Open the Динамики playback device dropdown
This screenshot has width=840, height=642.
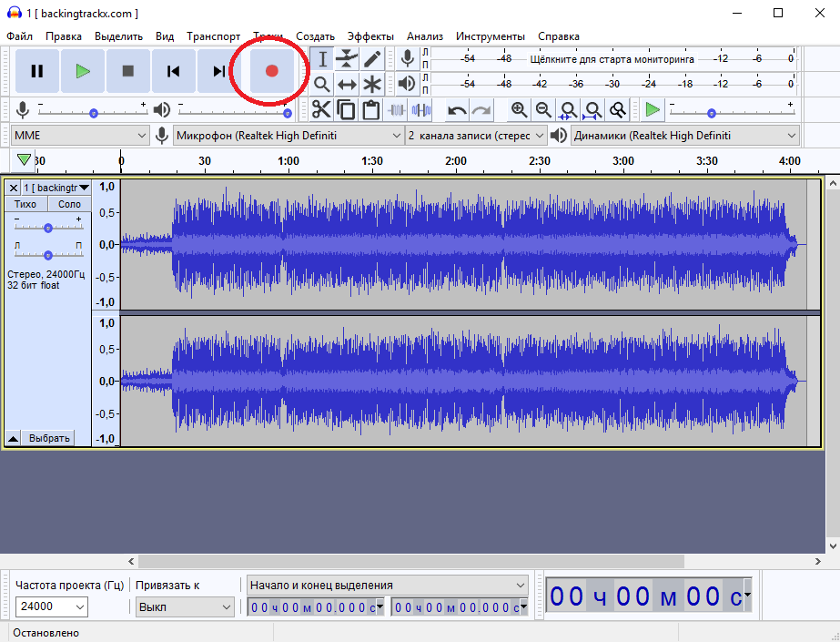685,136
